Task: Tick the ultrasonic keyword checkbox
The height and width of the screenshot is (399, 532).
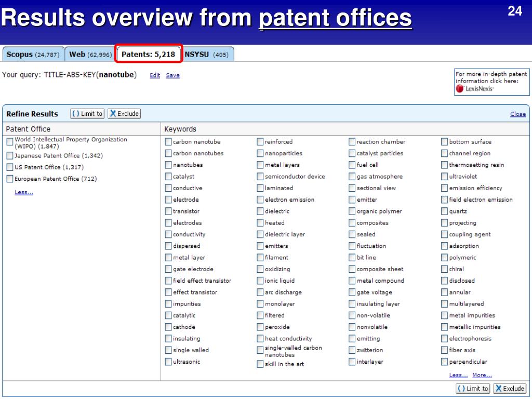Action: click(168, 362)
